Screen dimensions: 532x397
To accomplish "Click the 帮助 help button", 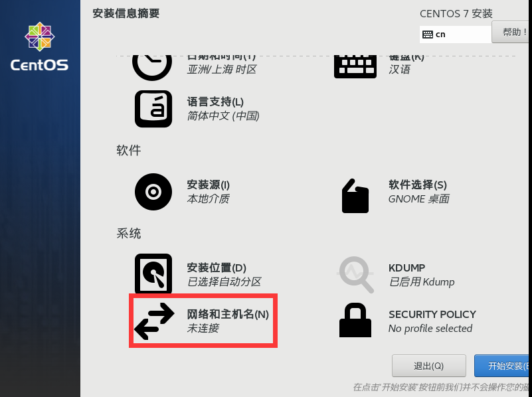I will [511, 33].
